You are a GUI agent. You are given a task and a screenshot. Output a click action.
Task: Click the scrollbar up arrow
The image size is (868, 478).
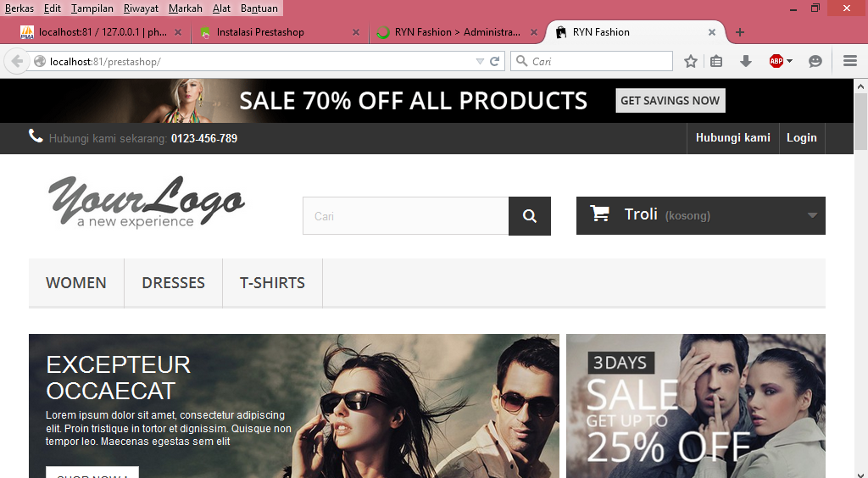coord(861,86)
